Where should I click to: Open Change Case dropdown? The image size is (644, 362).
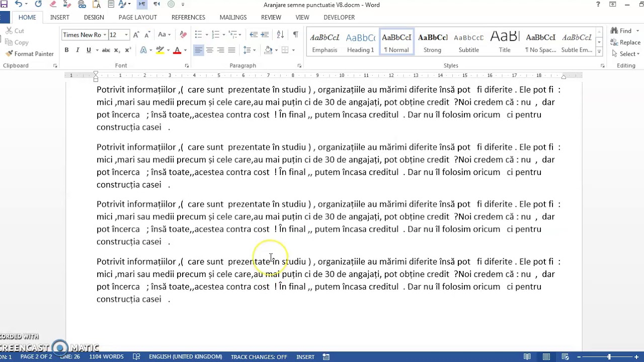(164, 35)
